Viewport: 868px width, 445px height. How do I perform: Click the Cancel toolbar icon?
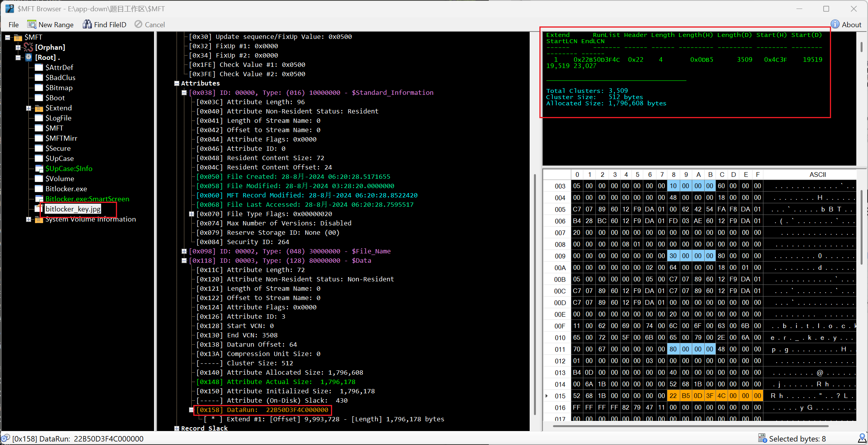[138, 24]
